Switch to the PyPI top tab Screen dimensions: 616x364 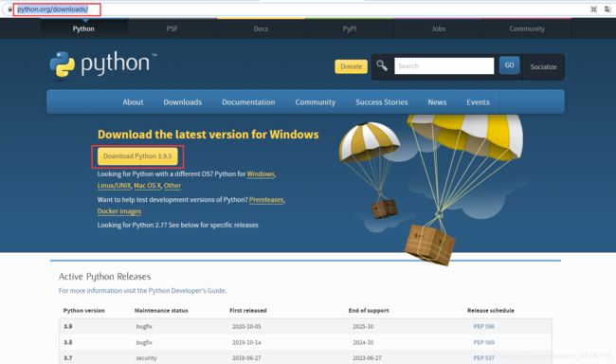pyautogui.click(x=350, y=28)
